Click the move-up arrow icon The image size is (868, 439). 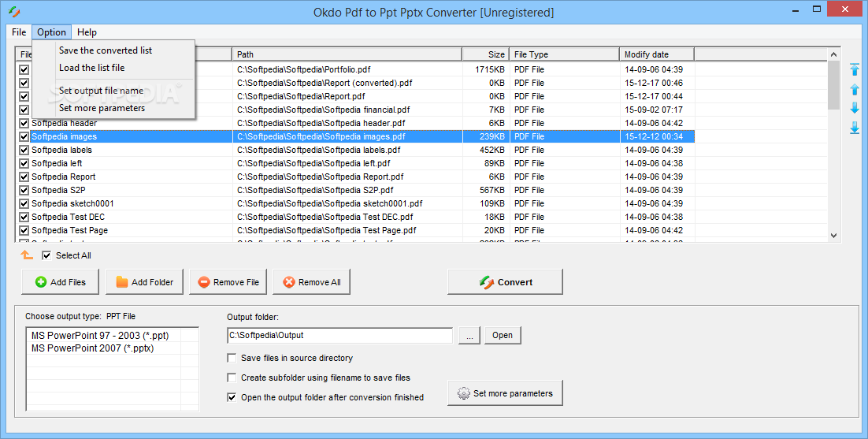click(855, 88)
